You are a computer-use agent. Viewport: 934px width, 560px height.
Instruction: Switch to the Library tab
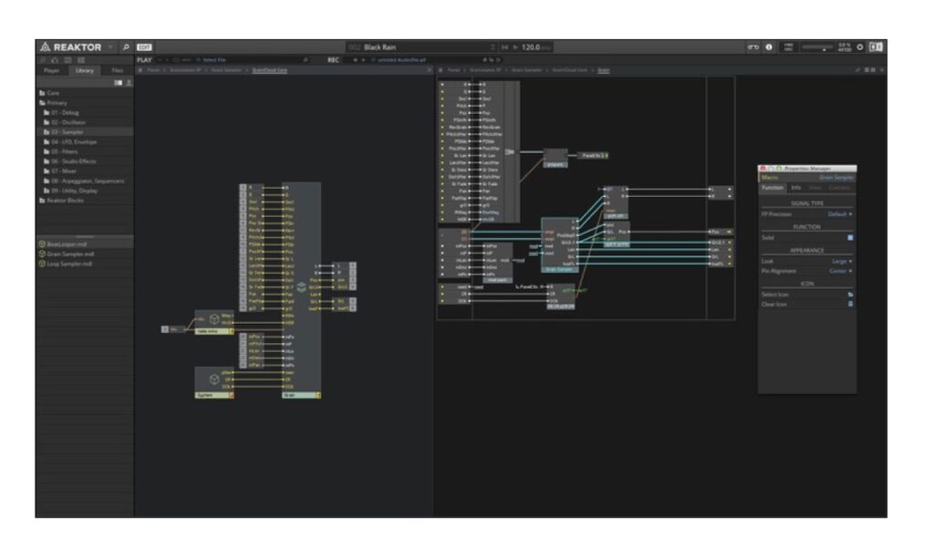[84, 70]
